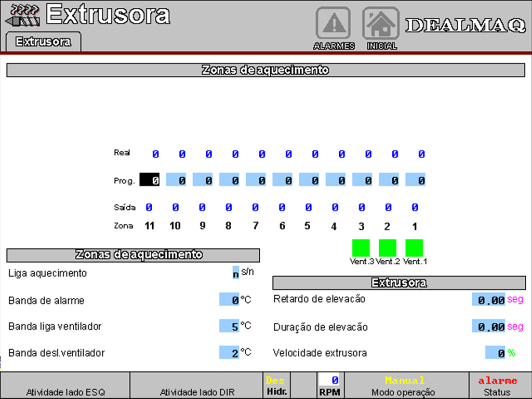This screenshot has width=532, height=399.
Task: Edit Banda de alarme temperature value
Action: (x=229, y=300)
